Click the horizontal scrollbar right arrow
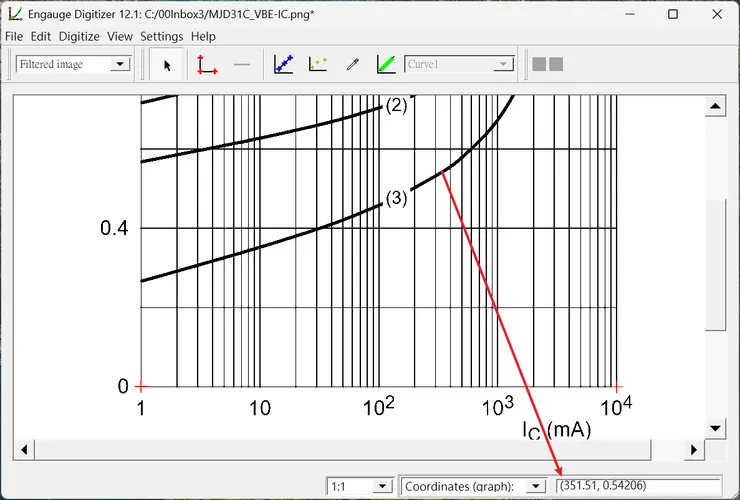 (694, 449)
